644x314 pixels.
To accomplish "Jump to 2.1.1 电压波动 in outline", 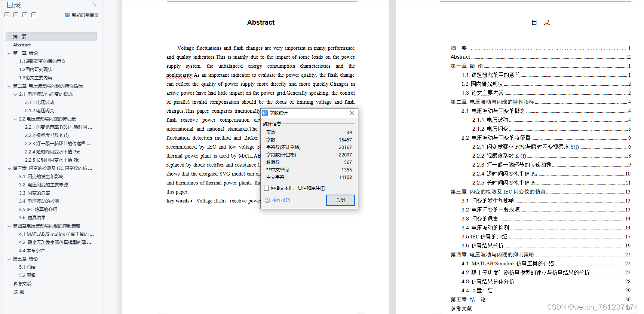I will [x=40, y=103].
